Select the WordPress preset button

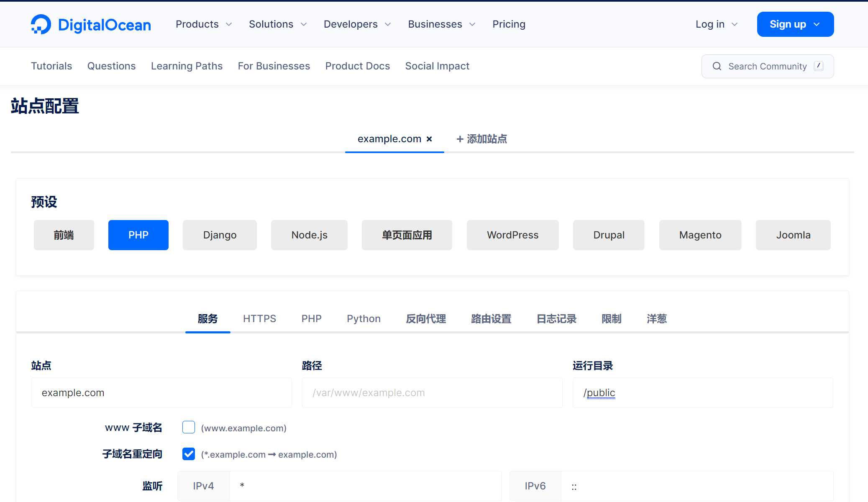(x=512, y=235)
